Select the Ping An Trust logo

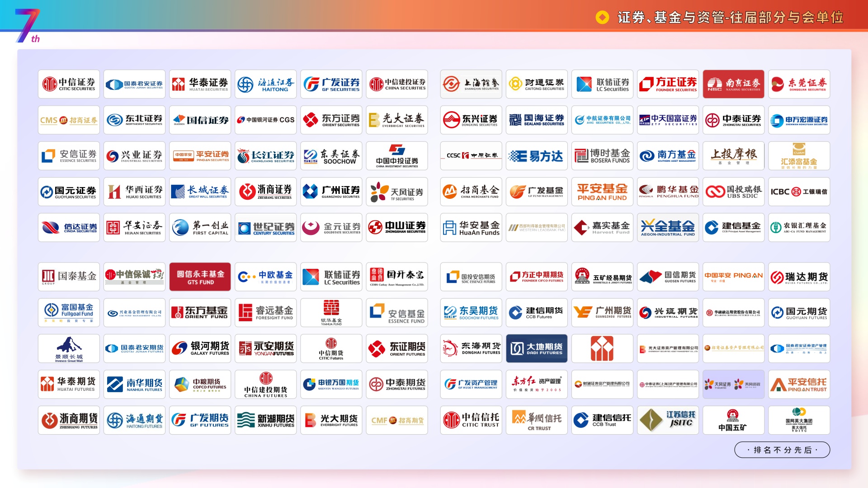point(799,384)
